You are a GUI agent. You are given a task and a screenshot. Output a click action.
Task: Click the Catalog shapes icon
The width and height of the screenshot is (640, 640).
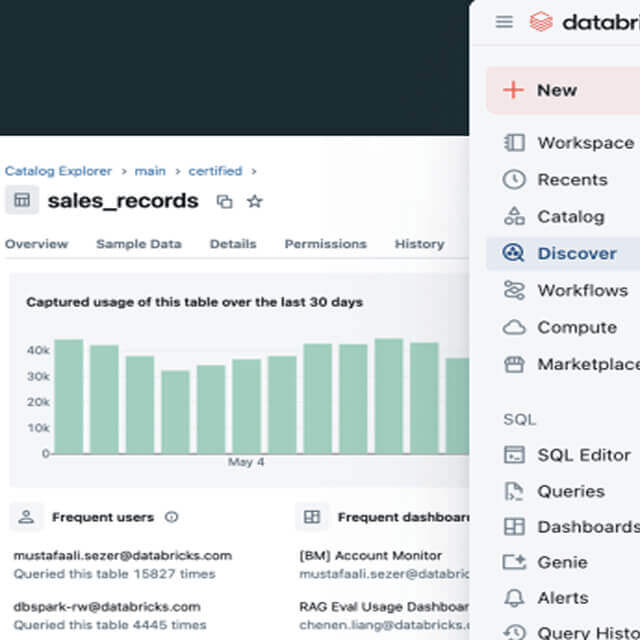point(514,216)
